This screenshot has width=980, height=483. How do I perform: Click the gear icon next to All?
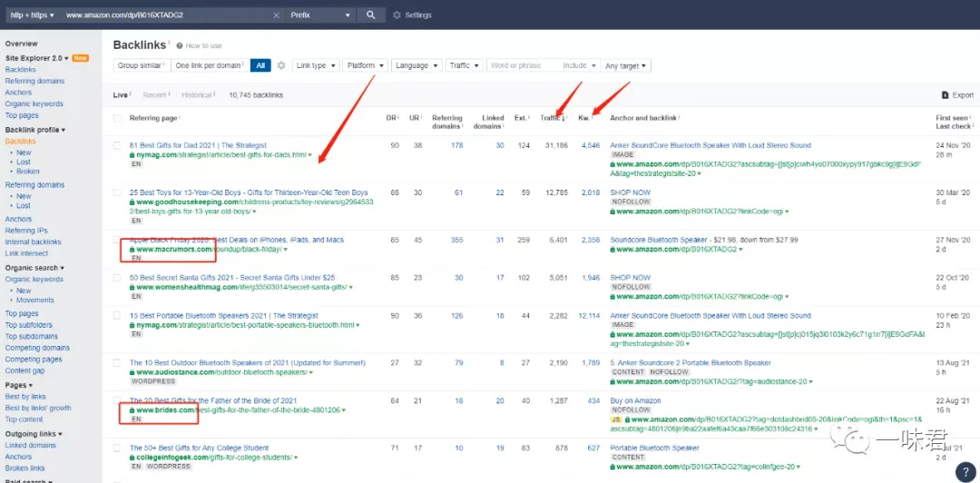[x=281, y=65]
